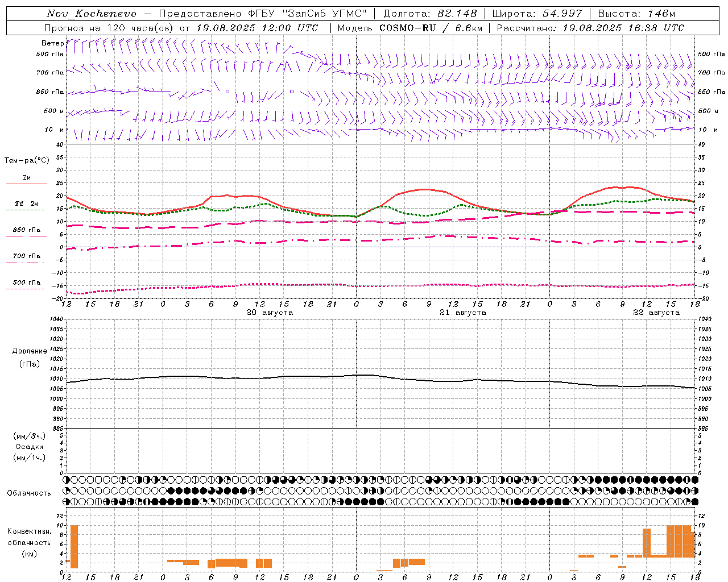
Task: Select forecast start time 19.08.2025 12:00 UTC
Action: click(x=257, y=28)
